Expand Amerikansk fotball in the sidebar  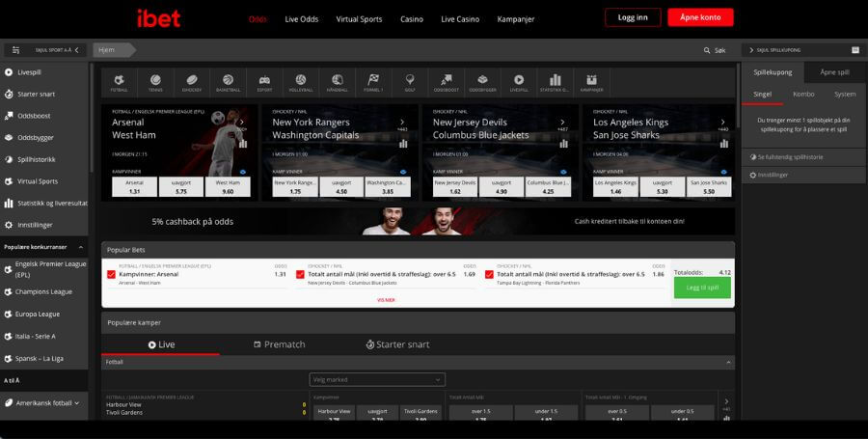pos(44,403)
